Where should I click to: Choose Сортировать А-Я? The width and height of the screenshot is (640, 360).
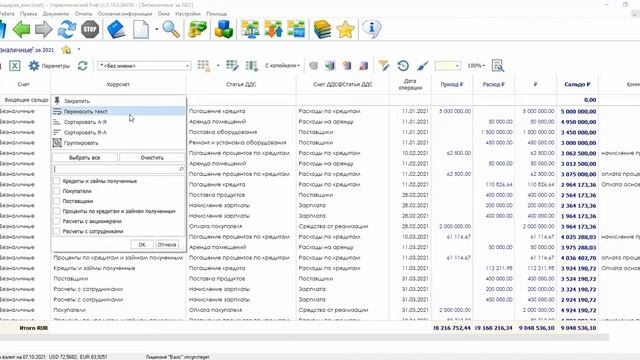pyautogui.click(x=118, y=122)
